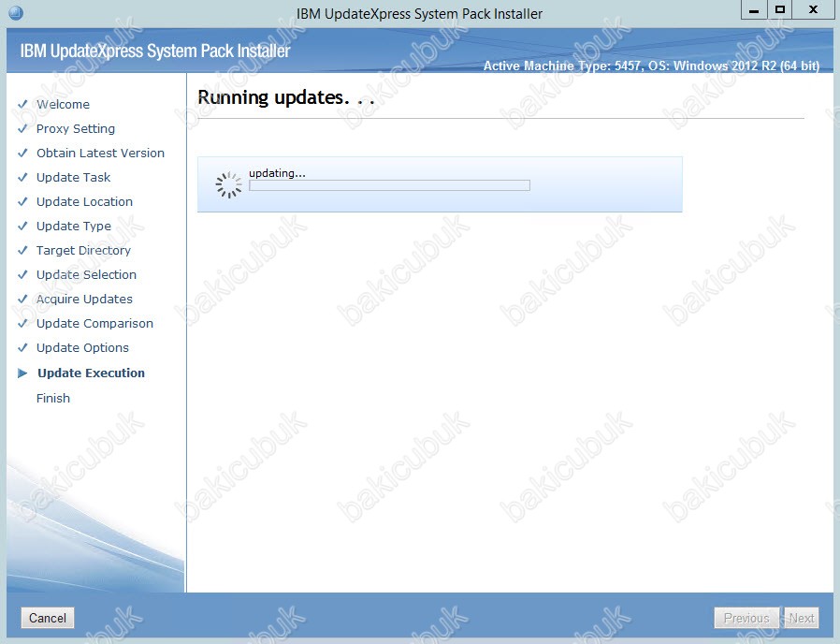
Task: Click the checkmark next to Update Options
Action: point(22,347)
